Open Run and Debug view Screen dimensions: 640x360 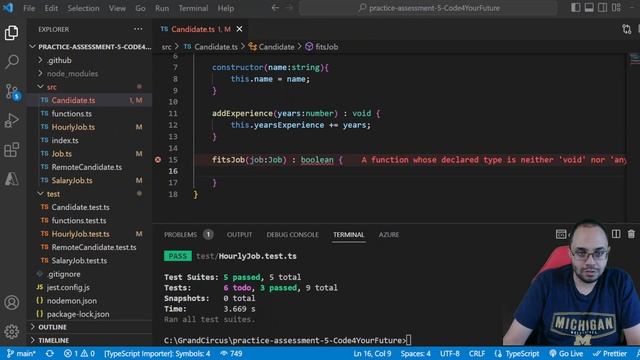point(11,121)
